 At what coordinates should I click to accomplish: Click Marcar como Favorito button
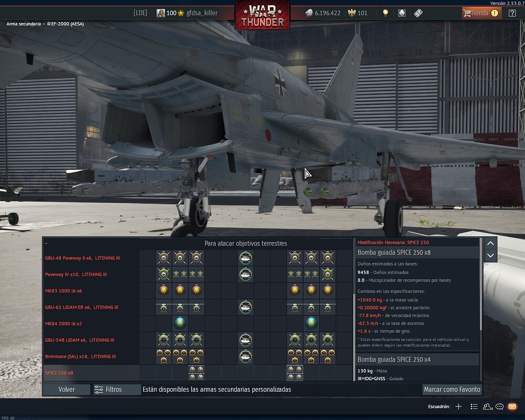tap(451, 390)
